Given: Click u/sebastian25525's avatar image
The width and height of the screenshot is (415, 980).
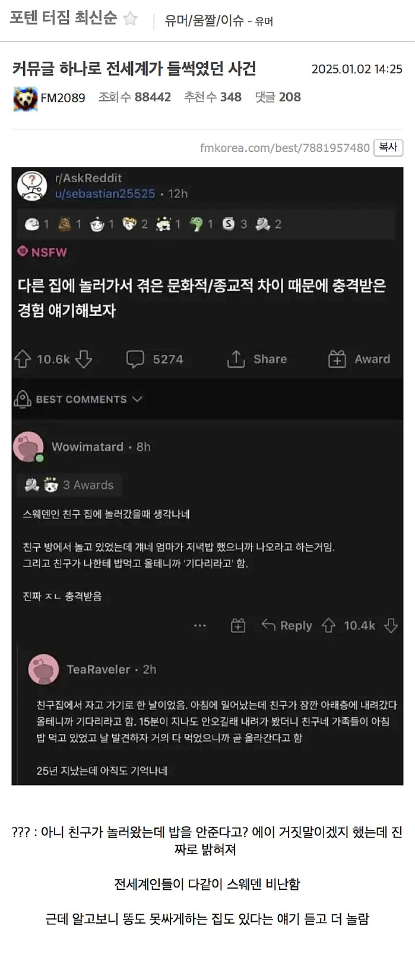Looking at the screenshot, I should click(32, 186).
